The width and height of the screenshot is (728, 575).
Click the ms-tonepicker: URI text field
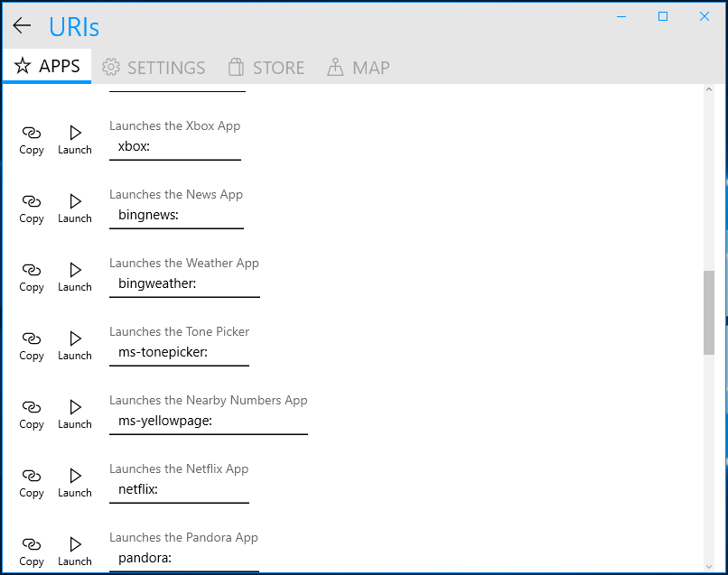click(x=179, y=353)
